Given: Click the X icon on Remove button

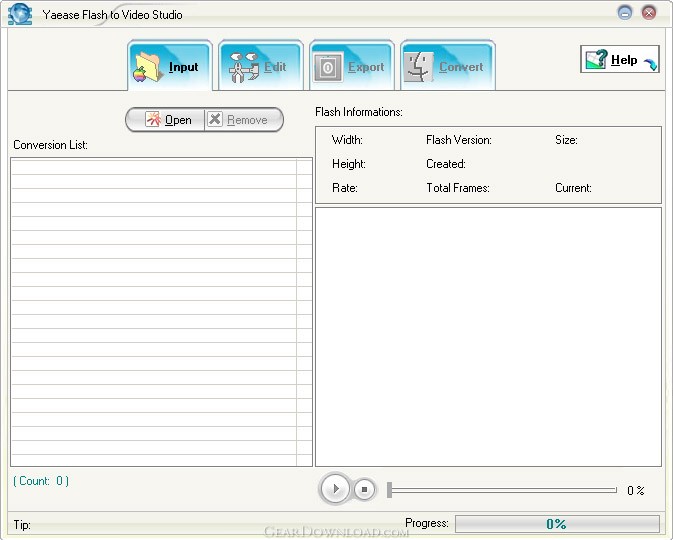Looking at the screenshot, I should click(215, 119).
